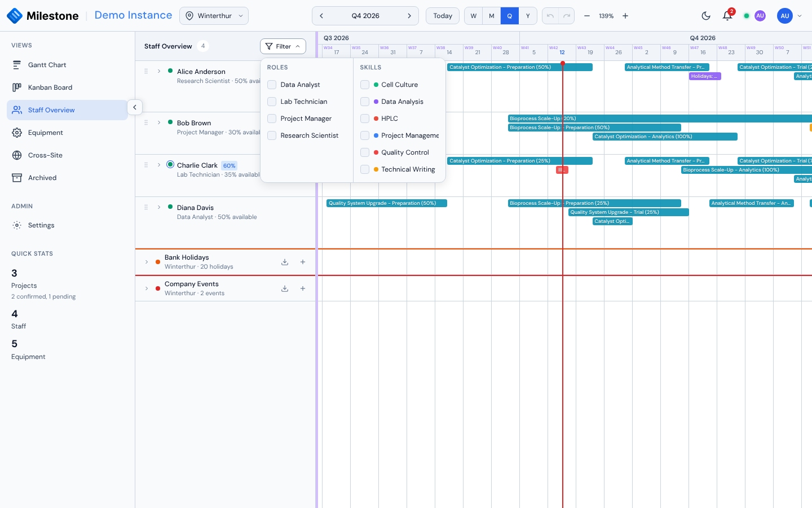Toggle dark mode moon icon
The image size is (812, 508).
[706, 16]
